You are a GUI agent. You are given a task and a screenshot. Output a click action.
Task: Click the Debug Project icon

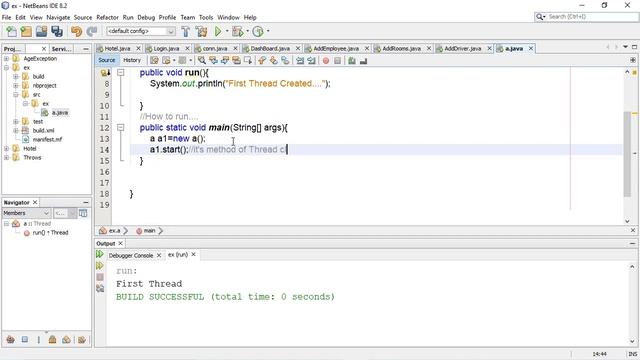237,31
